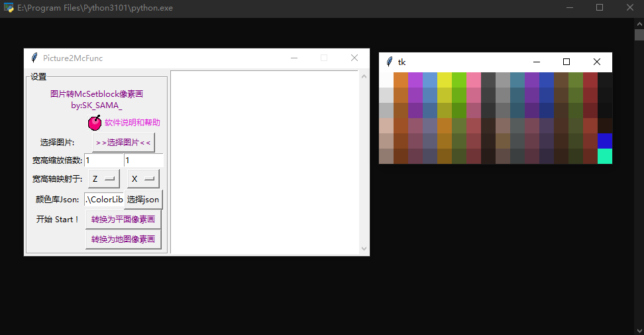Pick the bright blue color swatch

(604, 141)
